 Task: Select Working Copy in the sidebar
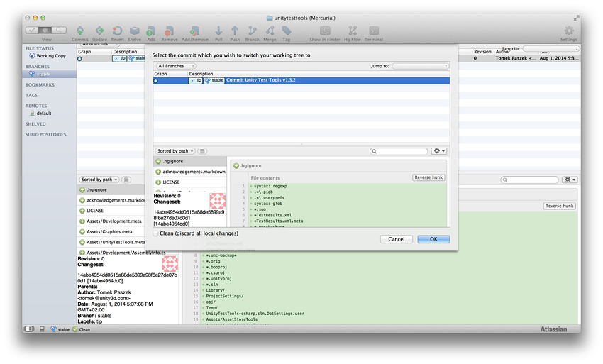click(50, 55)
